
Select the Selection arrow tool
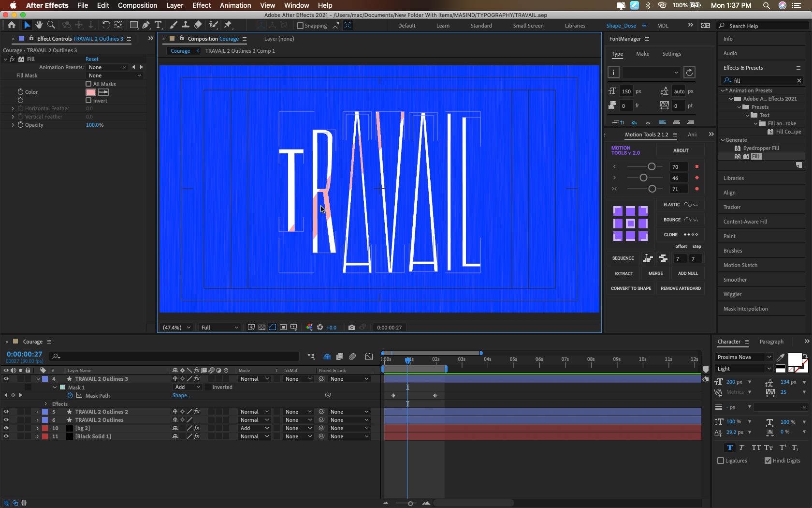point(27,25)
